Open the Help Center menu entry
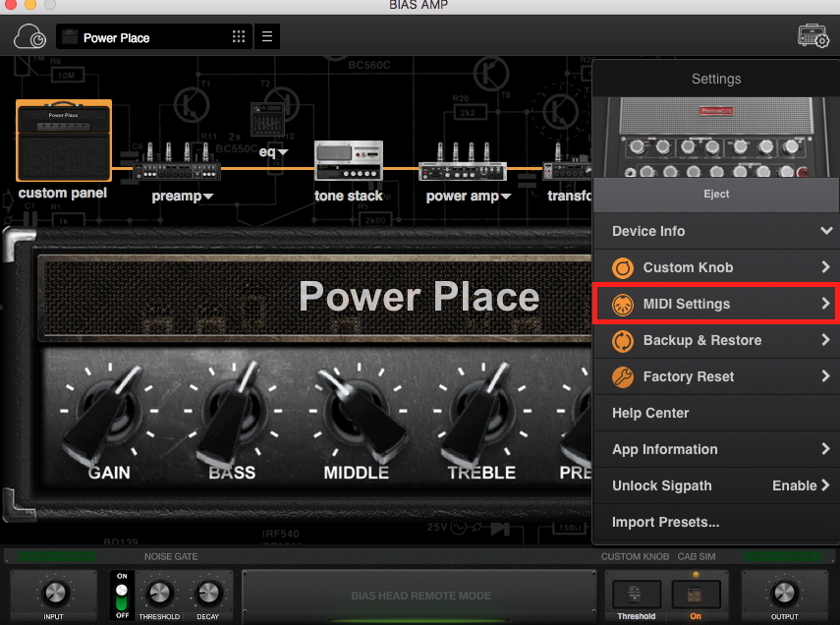The image size is (840, 625). point(716,414)
